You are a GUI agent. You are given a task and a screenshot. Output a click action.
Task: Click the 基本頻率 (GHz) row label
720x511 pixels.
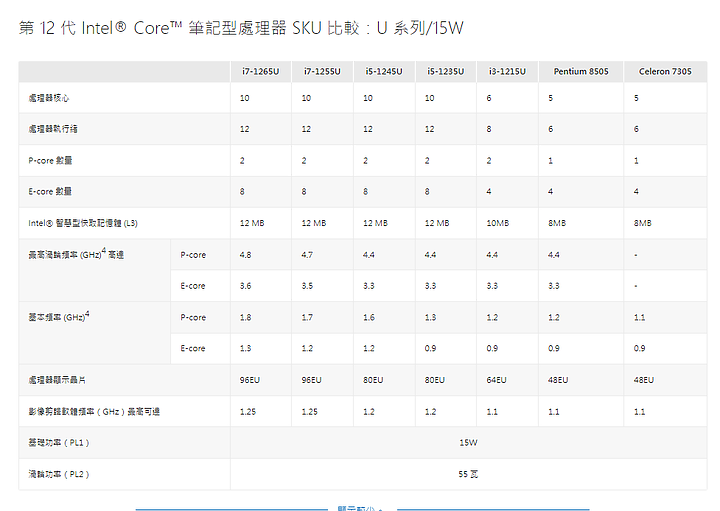click(59, 316)
